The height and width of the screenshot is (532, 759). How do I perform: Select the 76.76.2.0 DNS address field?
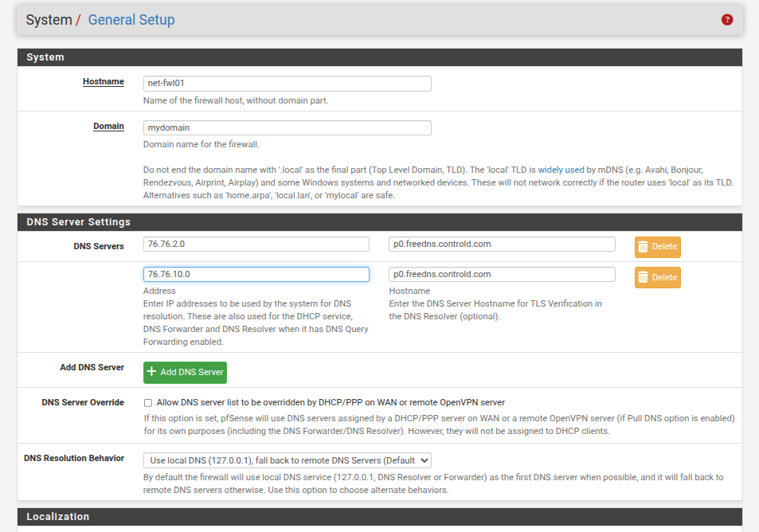[x=256, y=244]
